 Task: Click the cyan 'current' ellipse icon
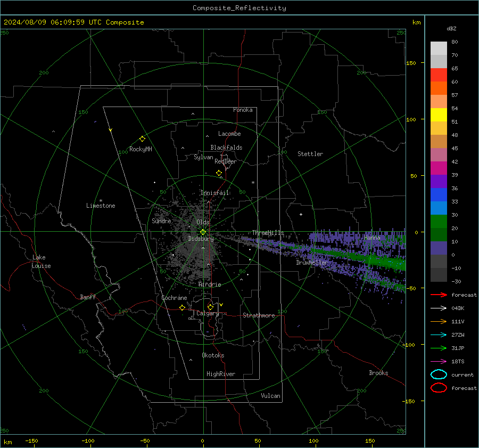coord(439,374)
